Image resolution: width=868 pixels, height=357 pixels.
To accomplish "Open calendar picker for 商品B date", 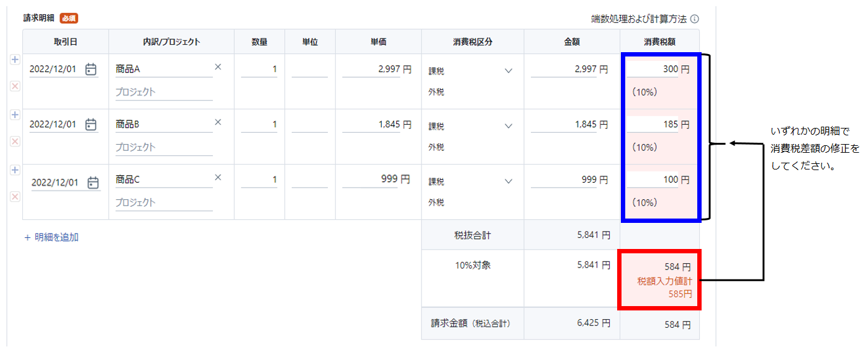I will tap(91, 125).
